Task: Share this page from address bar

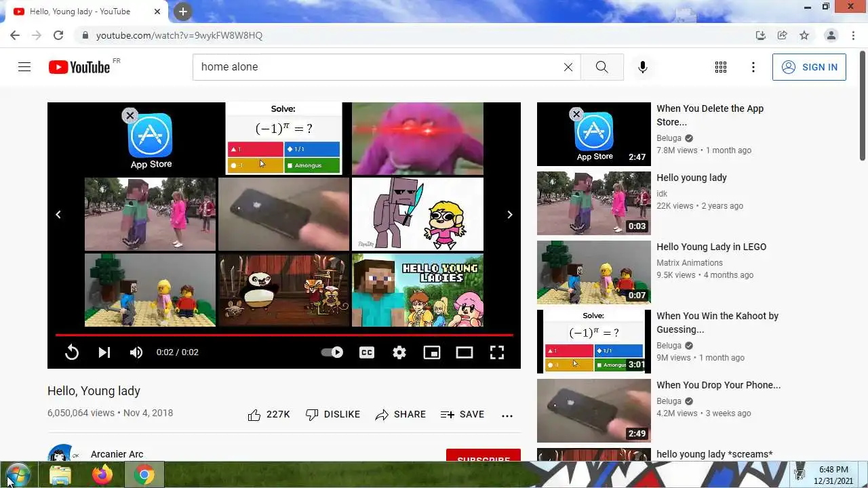Action: point(783,35)
